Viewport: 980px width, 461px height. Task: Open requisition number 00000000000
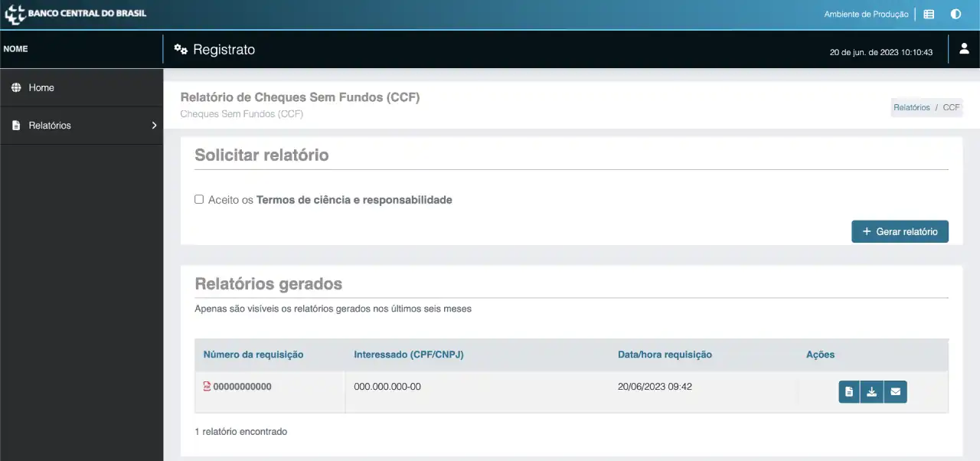click(x=242, y=387)
